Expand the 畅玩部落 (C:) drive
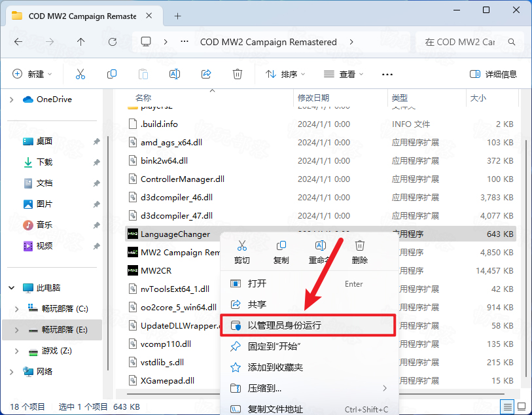Screen dimensions: 532x415 [x=16, y=309]
